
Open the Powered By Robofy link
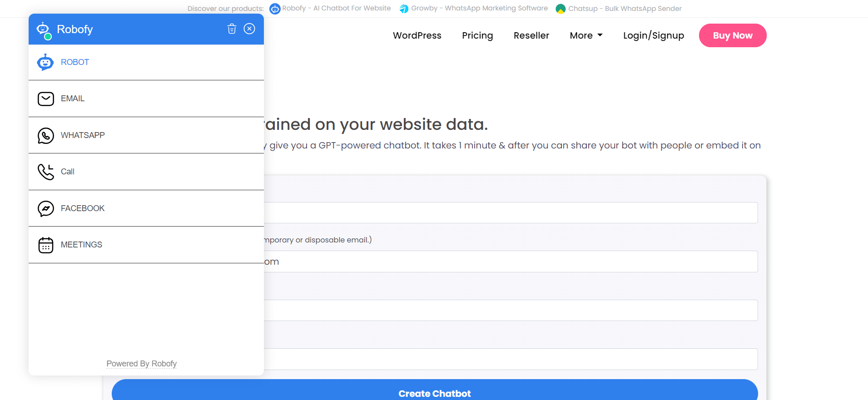point(142,364)
